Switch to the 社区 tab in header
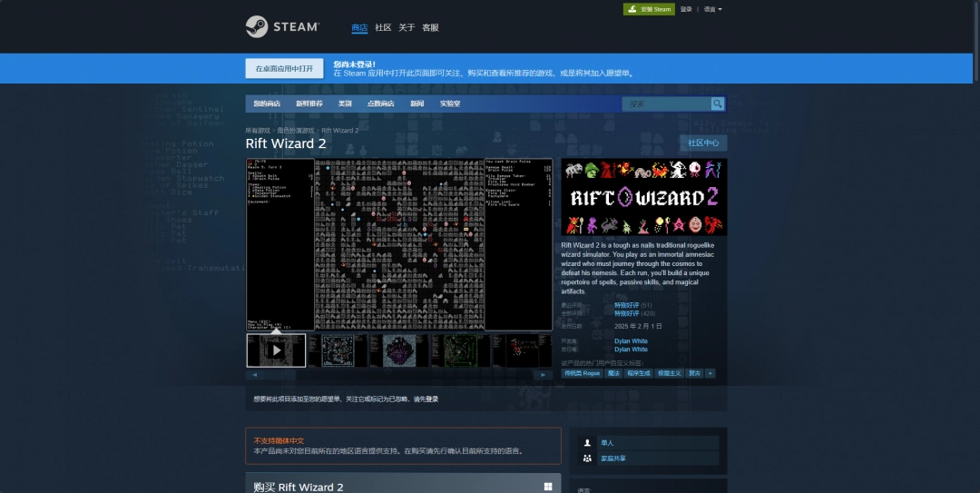Viewport: 980px width, 493px height. click(383, 28)
